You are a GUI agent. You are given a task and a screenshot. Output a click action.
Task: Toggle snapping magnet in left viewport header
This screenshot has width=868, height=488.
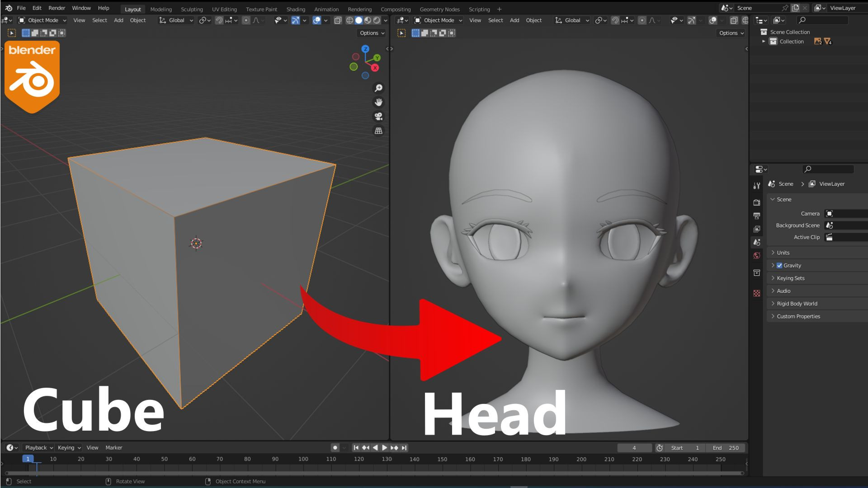point(219,20)
